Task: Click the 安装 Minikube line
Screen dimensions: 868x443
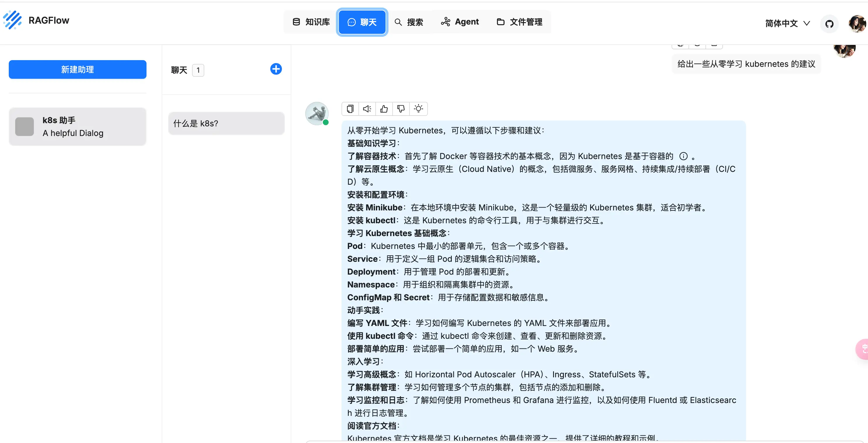Action: click(x=527, y=207)
